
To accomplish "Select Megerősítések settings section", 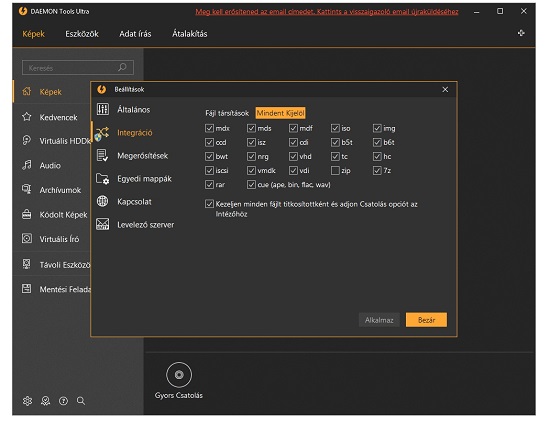I will click(x=142, y=156).
